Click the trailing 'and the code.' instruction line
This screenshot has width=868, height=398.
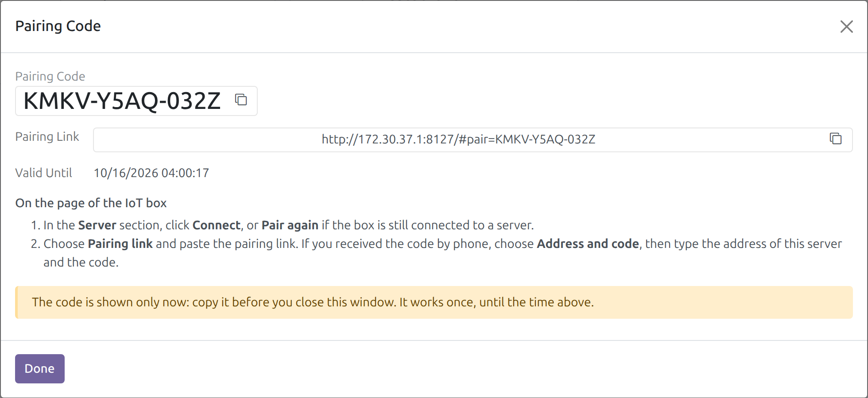[81, 262]
